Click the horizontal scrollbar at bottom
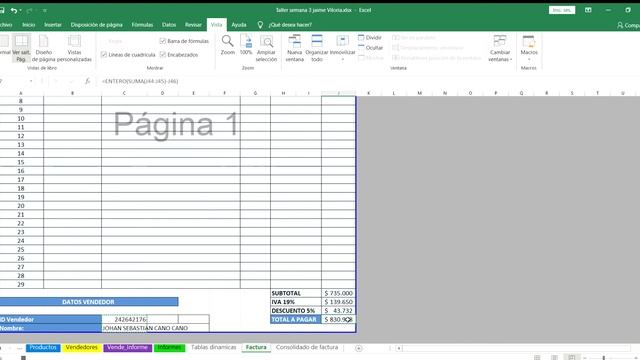The image size is (640, 360). (x=516, y=348)
